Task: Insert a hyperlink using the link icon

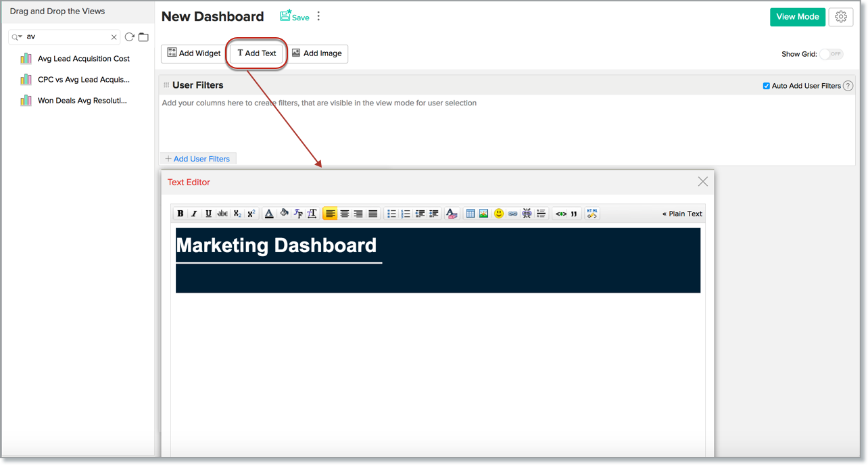Action: coord(512,213)
